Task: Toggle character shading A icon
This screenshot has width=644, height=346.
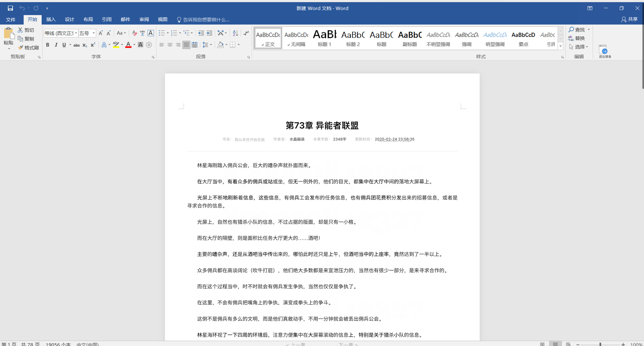Action: point(140,45)
